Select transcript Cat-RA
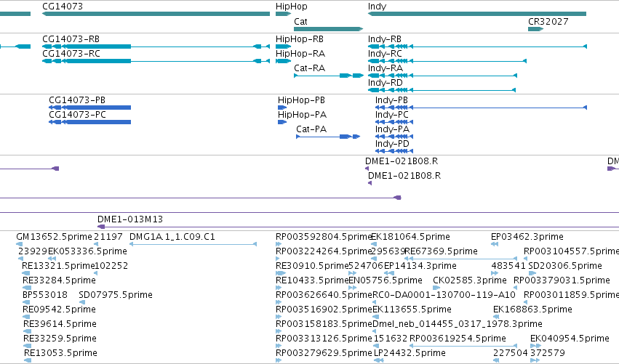The image size is (619, 364). pyautogui.click(x=329, y=76)
